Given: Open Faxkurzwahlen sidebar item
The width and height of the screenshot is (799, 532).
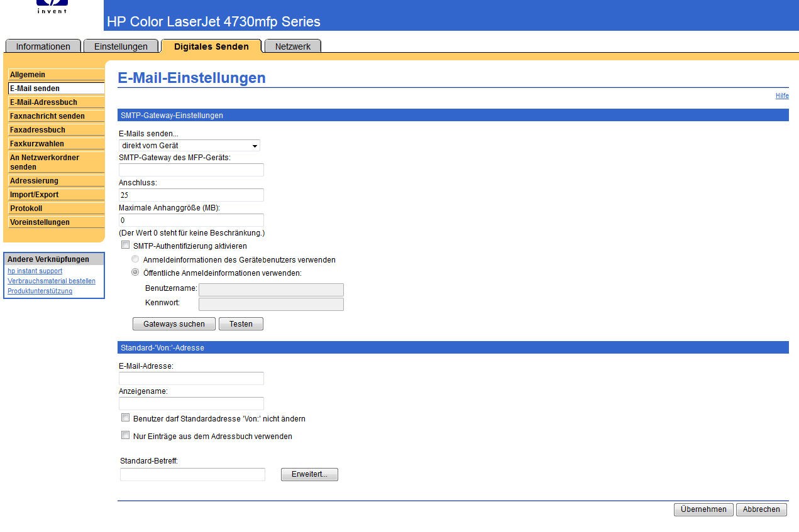Looking at the screenshot, I should pos(57,144).
